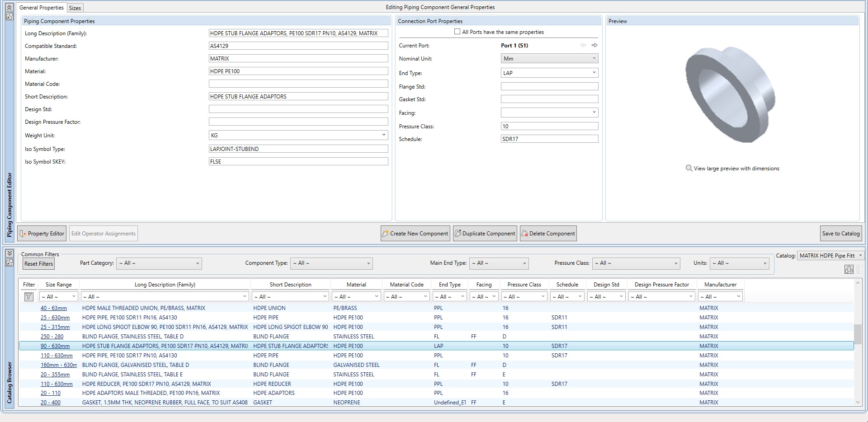Click the funnel filter icon
This screenshot has height=422, width=868.
[28, 296]
